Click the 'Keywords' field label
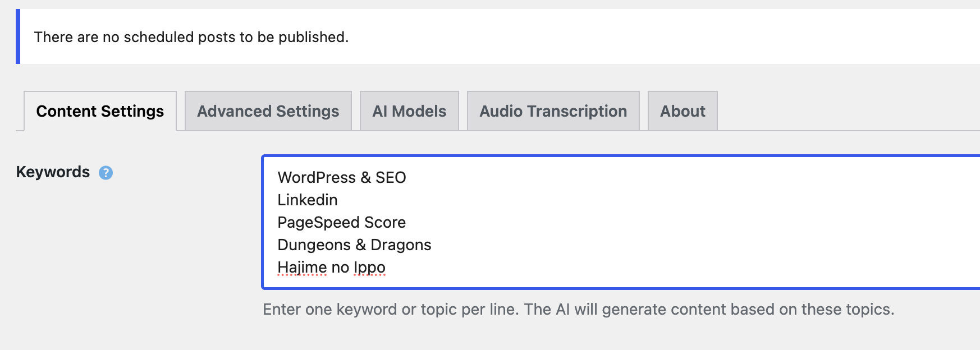 click(53, 172)
